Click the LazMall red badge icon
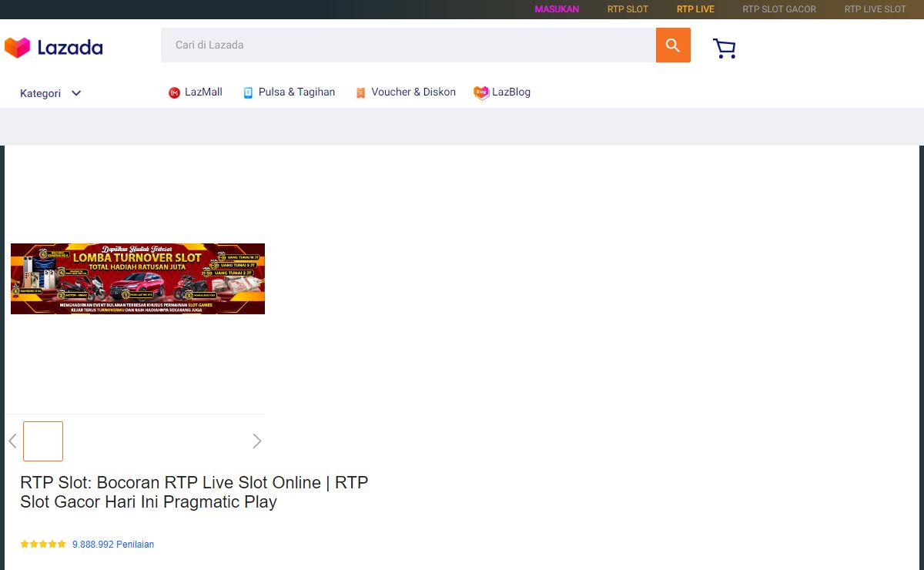Image resolution: width=924 pixels, height=570 pixels. (x=174, y=92)
